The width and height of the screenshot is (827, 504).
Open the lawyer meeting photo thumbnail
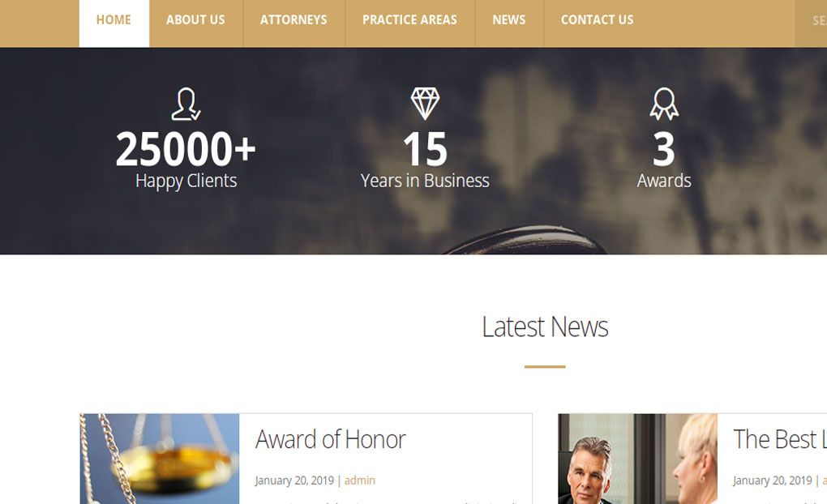tap(637, 459)
